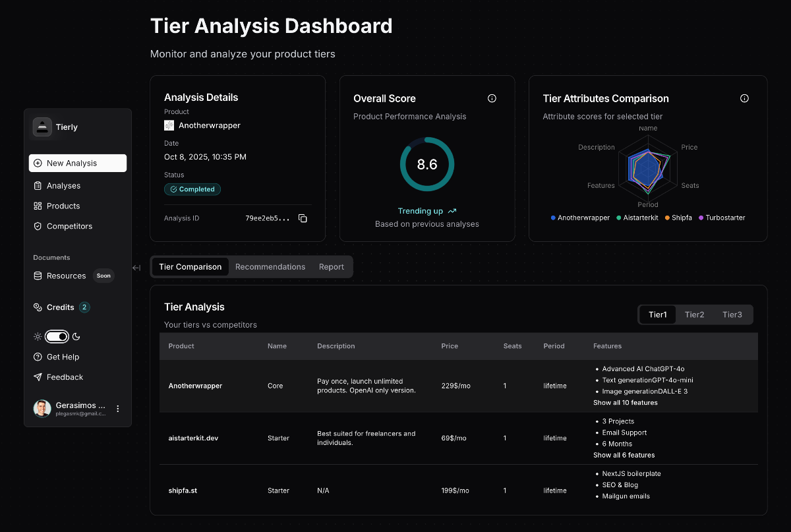Image resolution: width=791 pixels, height=532 pixels.
Task: Select the New Analysis icon in sidebar
Action: [39, 163]
